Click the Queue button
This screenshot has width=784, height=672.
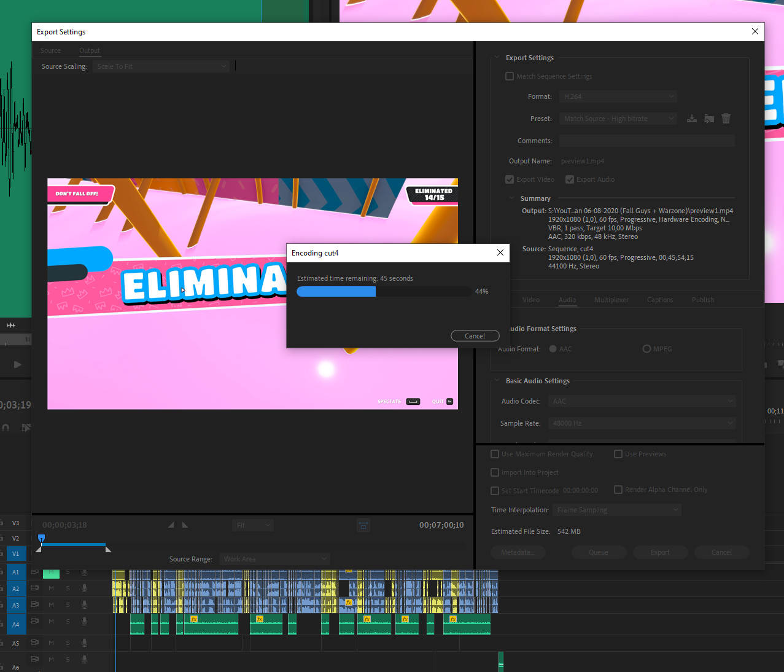(599, 552)
